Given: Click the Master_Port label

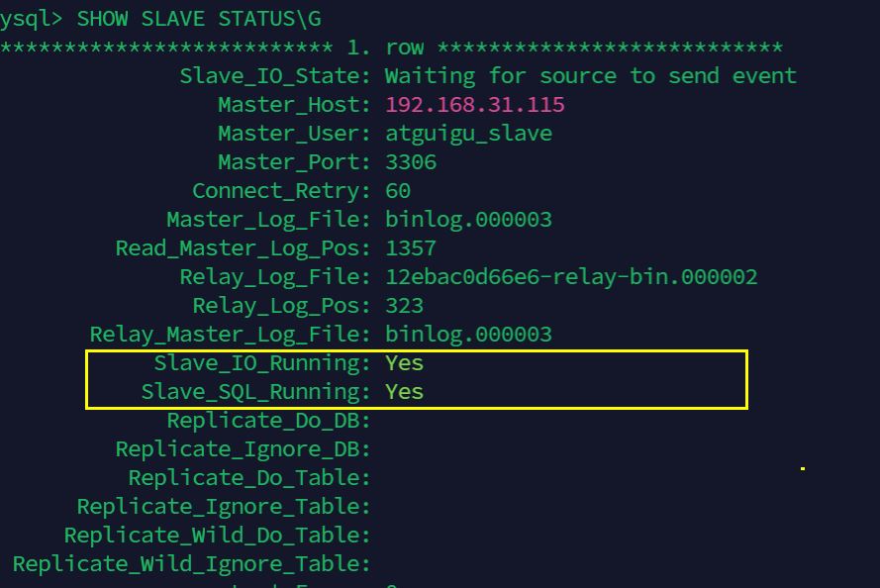Looking at the screenshot, I should (294, 162).
